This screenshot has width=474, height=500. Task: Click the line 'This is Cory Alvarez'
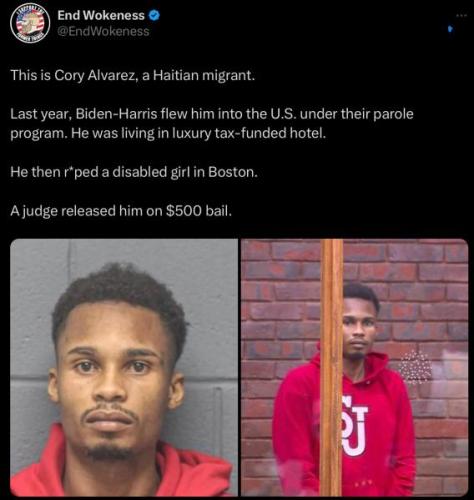[x=133, y=76]
